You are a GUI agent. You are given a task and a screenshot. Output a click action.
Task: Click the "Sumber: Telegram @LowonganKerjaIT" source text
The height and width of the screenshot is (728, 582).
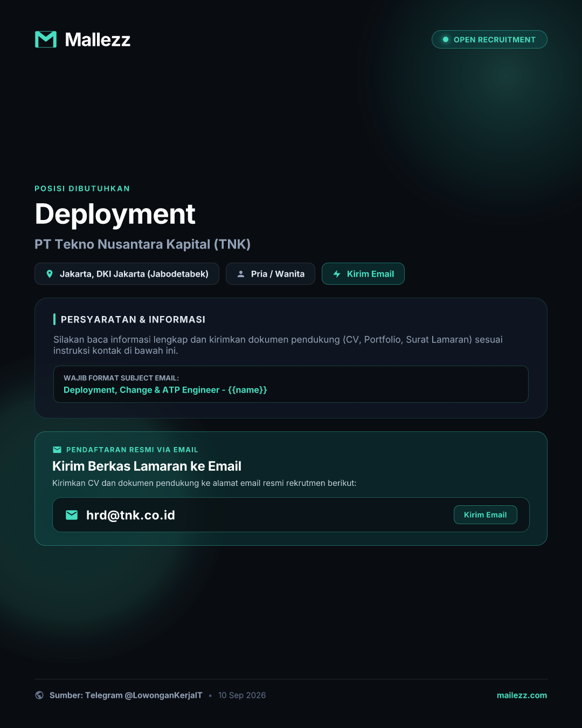click(126, 695)
